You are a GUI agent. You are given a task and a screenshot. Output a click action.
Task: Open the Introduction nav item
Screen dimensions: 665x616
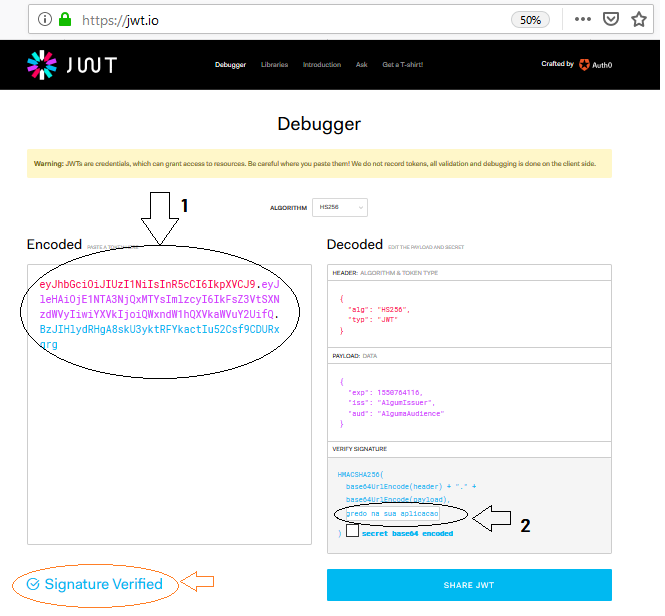click(322, 64)
